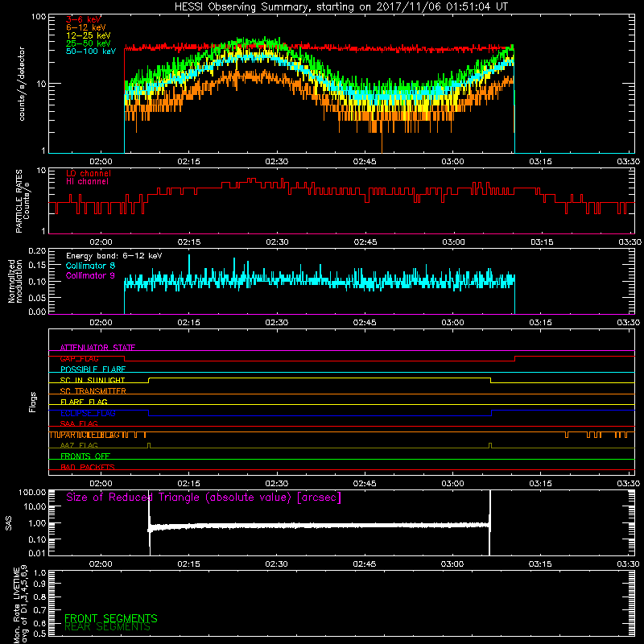Viewport: 644px width, 644px height.
Task: Click the FRONT SEGMENTS legend label
Action: (x=111, y=618)
